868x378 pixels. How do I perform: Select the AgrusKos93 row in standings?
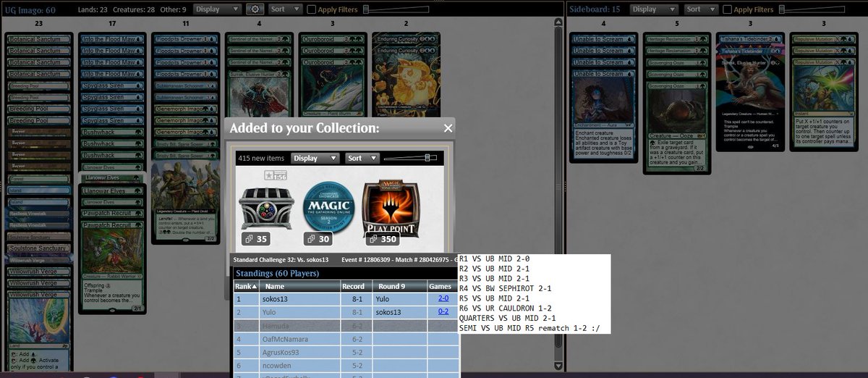pyautogui.click(x=346, y=353)
